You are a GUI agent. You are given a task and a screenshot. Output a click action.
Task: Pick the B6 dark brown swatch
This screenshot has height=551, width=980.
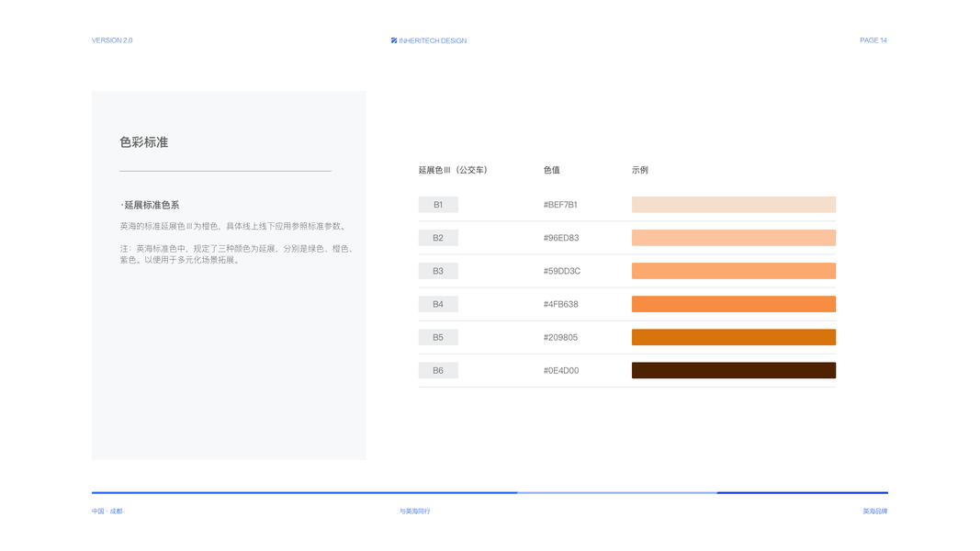[734, 370]
